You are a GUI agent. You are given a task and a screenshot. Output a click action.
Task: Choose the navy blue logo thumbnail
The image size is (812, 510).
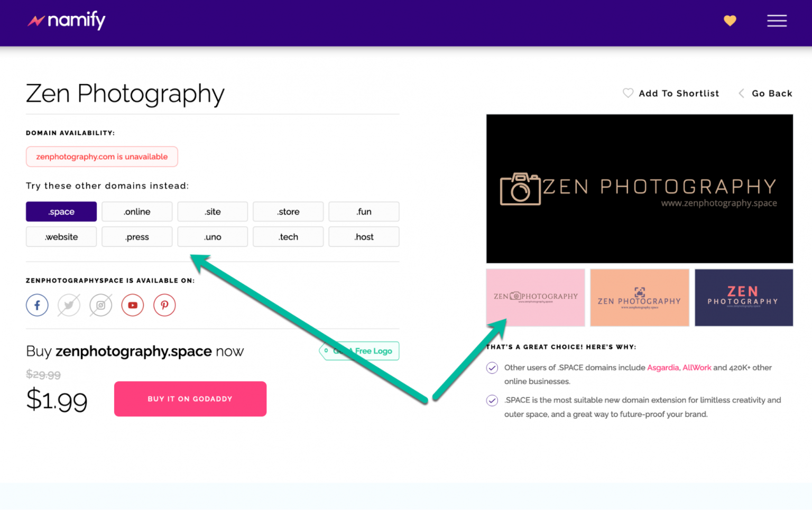coord(743,298)
